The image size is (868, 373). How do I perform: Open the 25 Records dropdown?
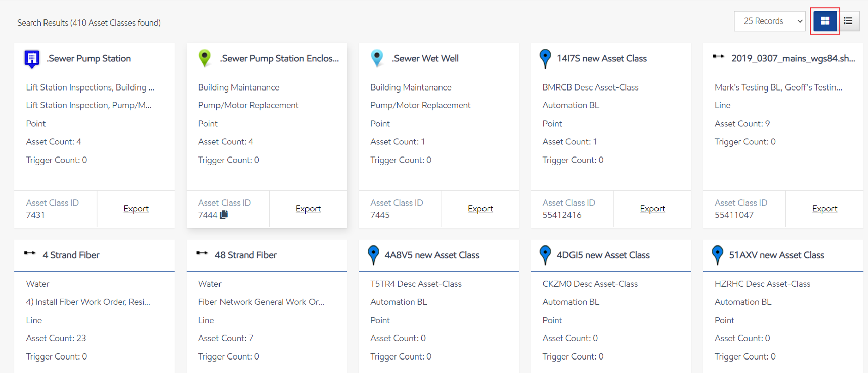pyautogui.click(x=769, y=21)
